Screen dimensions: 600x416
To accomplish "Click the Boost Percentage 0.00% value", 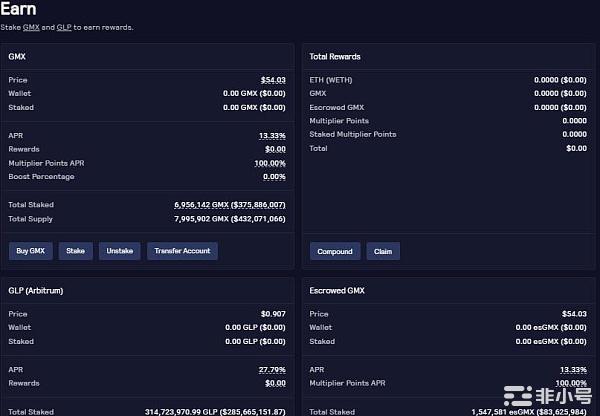I will 274,177.
